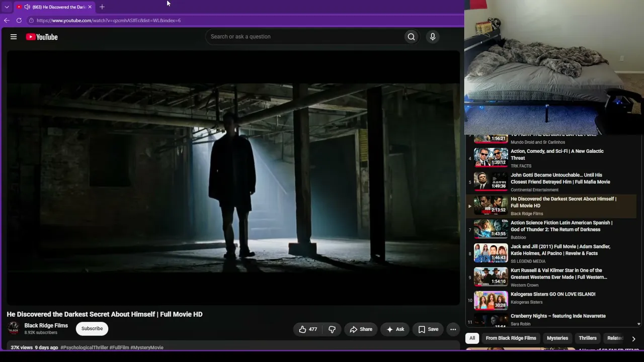Open the #MysteryMovie hashtag
The height and width of the screenshot is (362, 644).
[147, 347]
